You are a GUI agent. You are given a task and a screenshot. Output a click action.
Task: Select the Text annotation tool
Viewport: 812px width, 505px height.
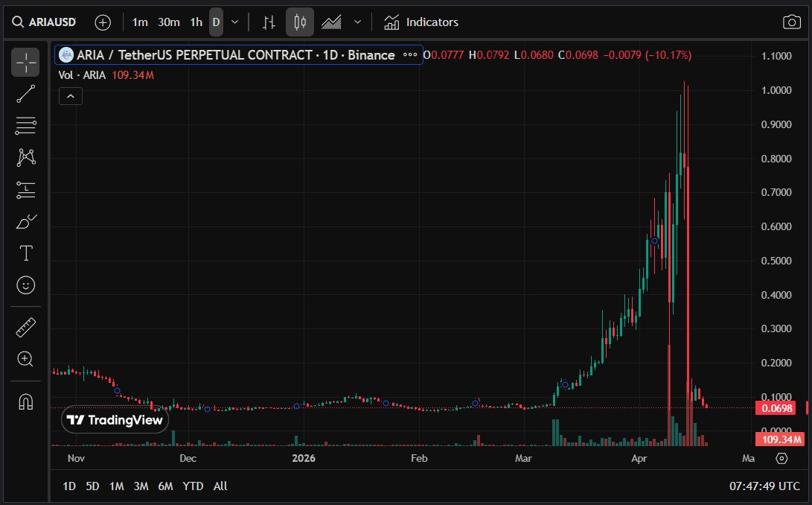[x=25, y=253]
